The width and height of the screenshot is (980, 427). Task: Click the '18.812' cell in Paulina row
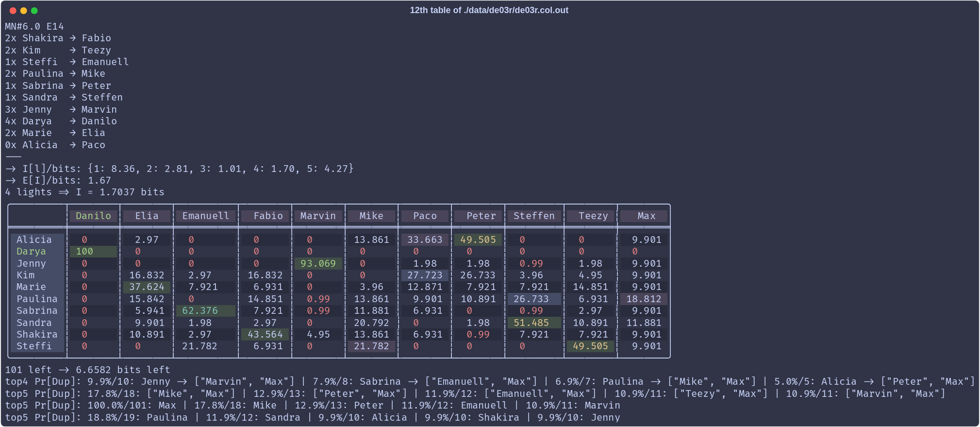coord(644,299)
